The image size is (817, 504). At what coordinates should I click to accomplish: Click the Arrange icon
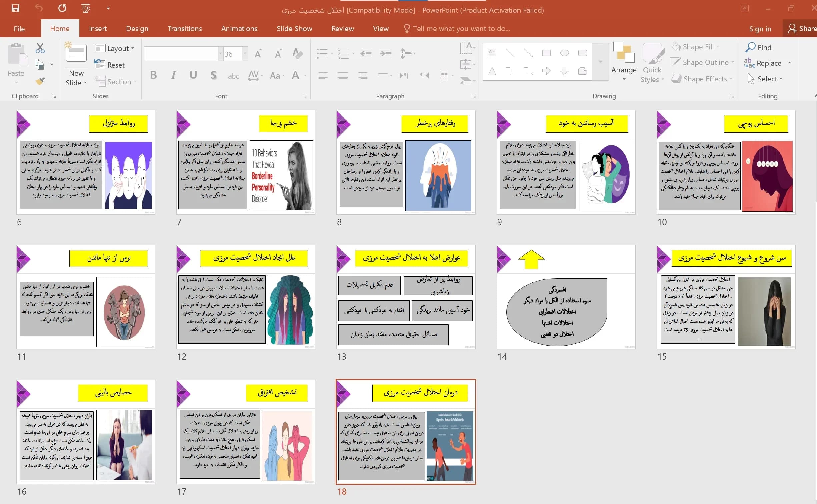tap(624, 61)
